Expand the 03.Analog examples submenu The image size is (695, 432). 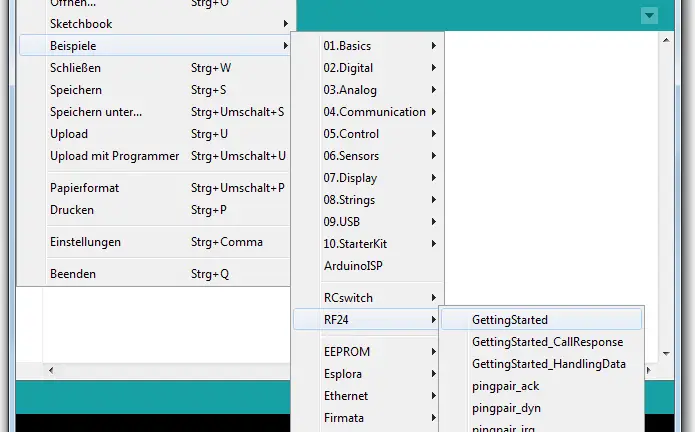pos(368,90)
